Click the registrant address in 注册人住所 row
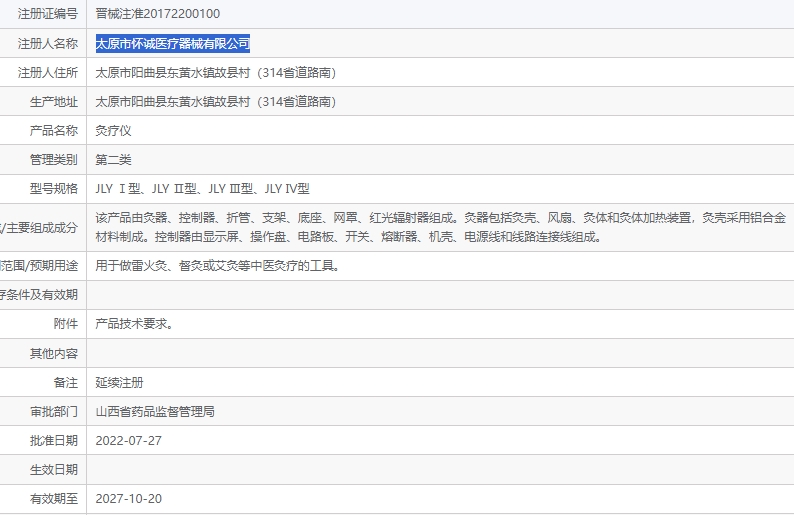 coord(216,72)
